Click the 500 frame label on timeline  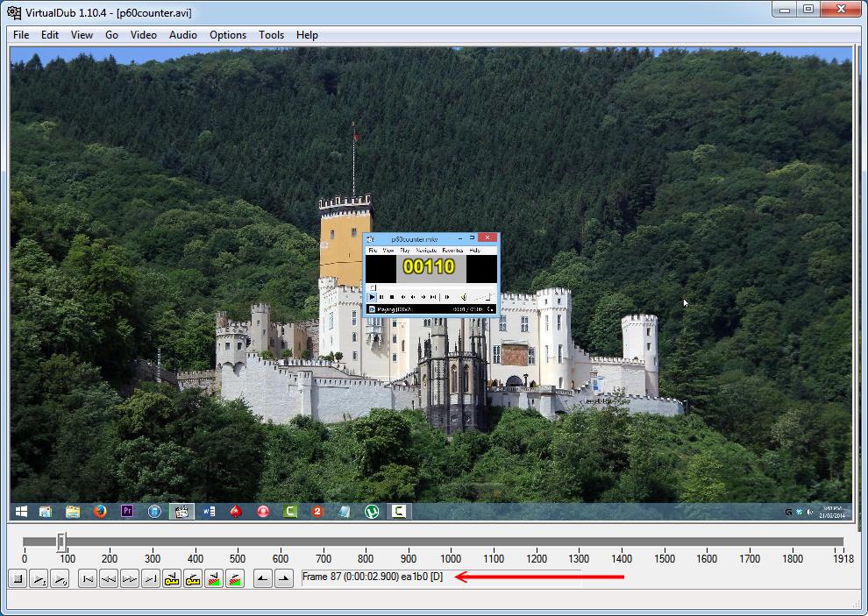(x=238, y=559)
